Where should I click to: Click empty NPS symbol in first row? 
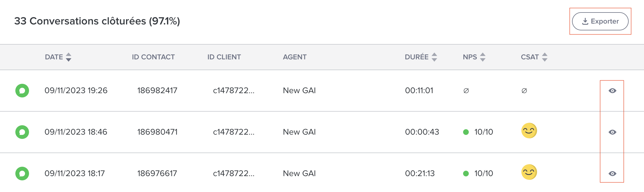tap(466, 91)
